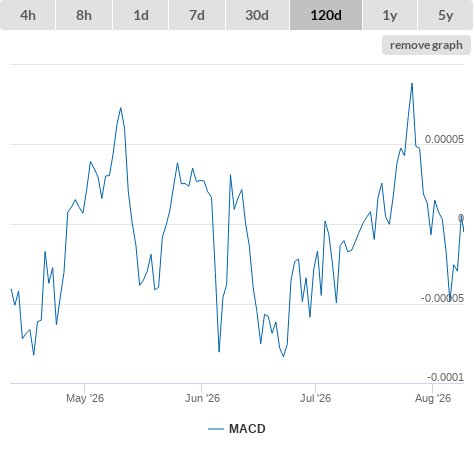Click the active 120d range tab

(326, 15)
